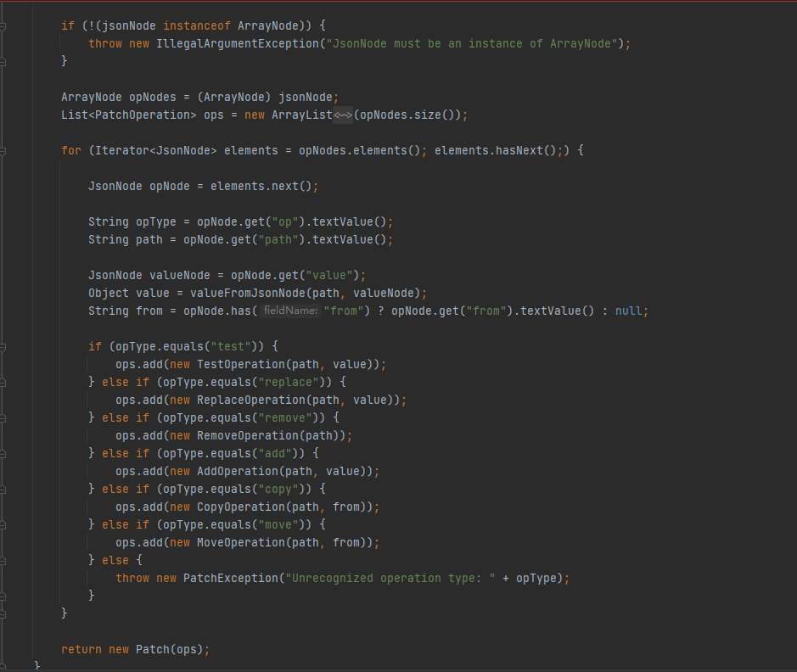This screenshot has width=797, height=672.
Task: Click the "op" string literal
Action: click(x=285, y=221)
